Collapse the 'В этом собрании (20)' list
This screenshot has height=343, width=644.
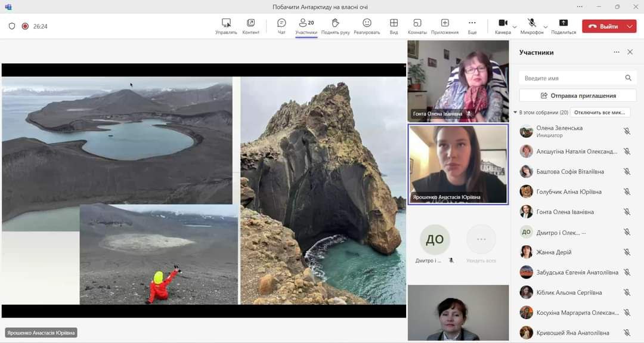tap(515, 112)
